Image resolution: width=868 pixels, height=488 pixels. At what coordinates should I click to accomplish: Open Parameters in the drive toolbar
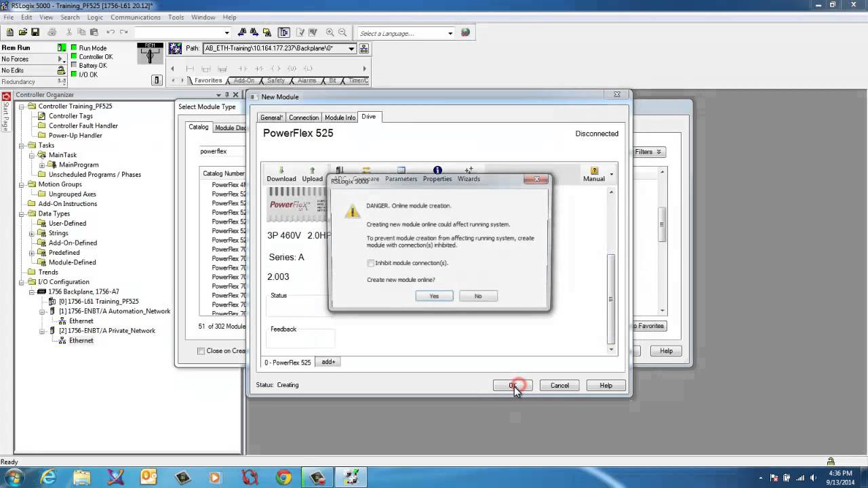coord(401,174)
